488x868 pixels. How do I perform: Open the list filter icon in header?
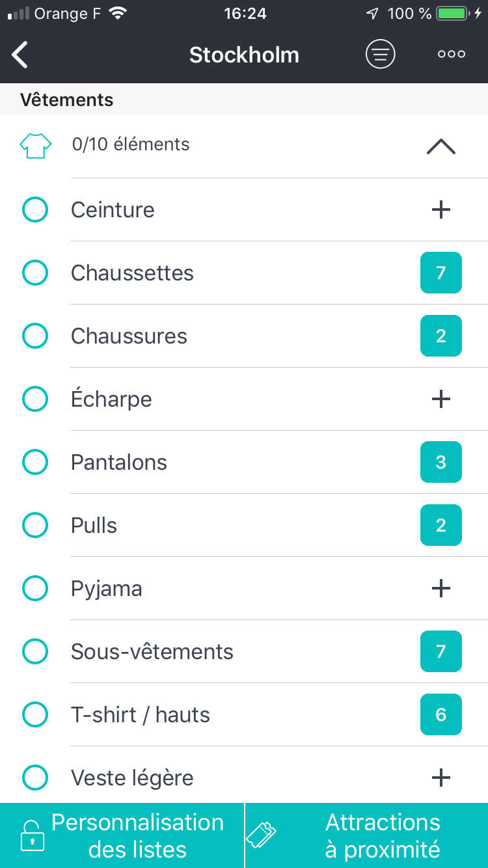coord(381,54)
